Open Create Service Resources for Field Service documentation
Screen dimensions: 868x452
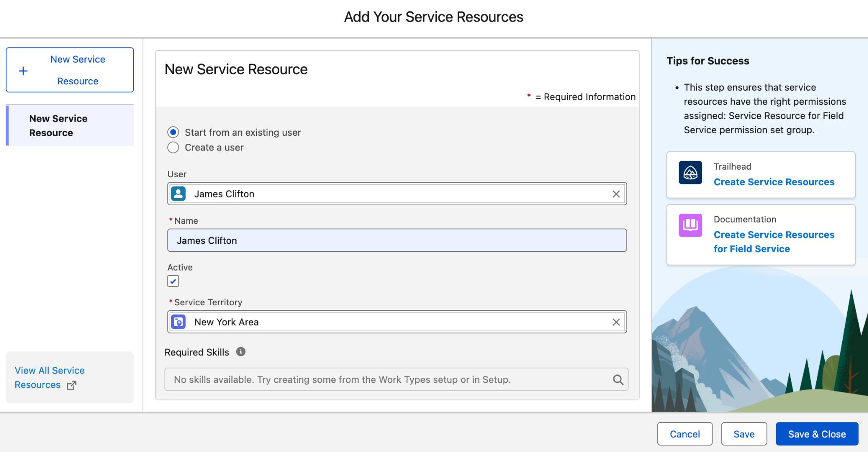(x=774, y=242)
